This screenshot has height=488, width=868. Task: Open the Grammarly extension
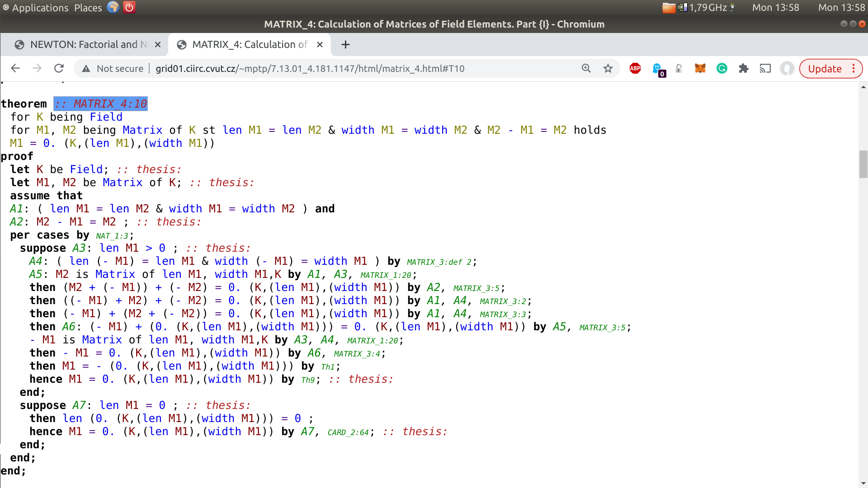point(722,68)
